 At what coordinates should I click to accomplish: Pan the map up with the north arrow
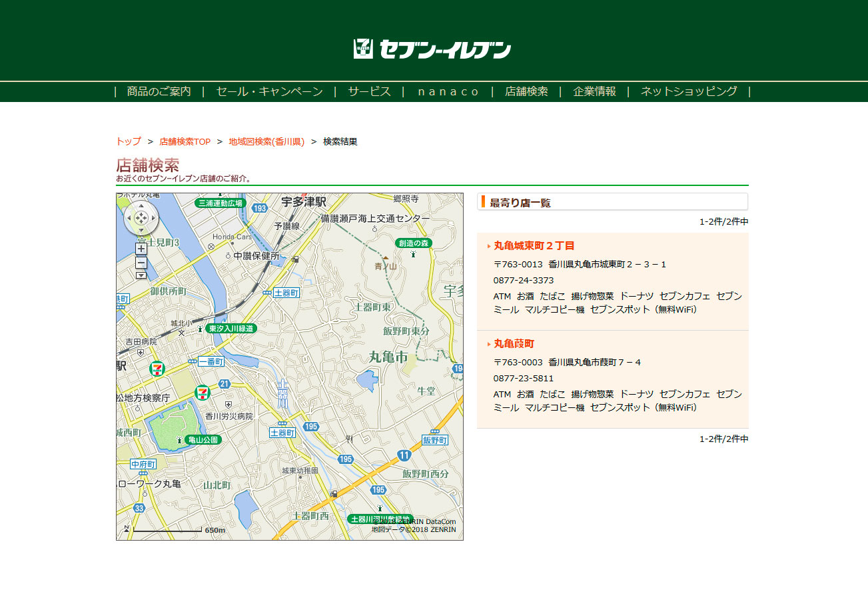141,206
